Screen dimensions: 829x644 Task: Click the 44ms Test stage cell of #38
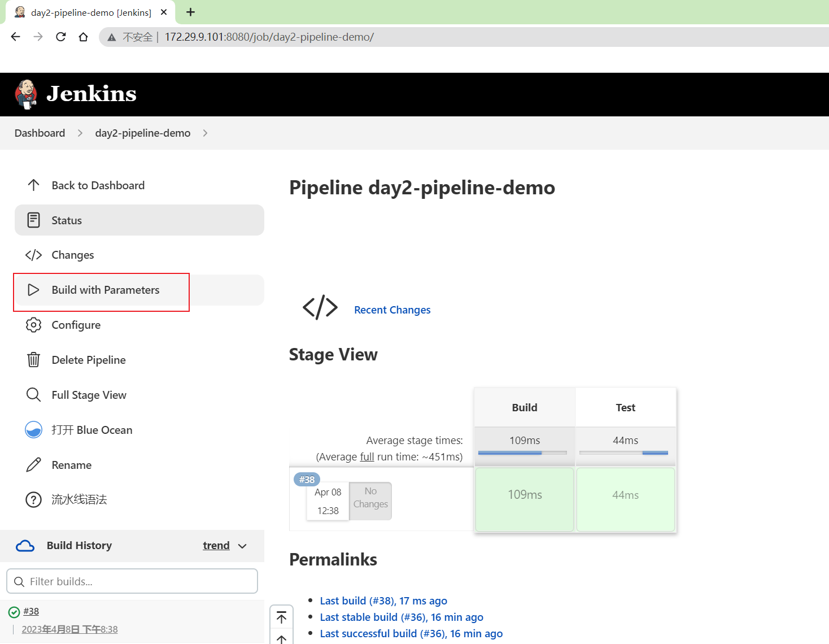pyautogui.click(x=626, y=499)
